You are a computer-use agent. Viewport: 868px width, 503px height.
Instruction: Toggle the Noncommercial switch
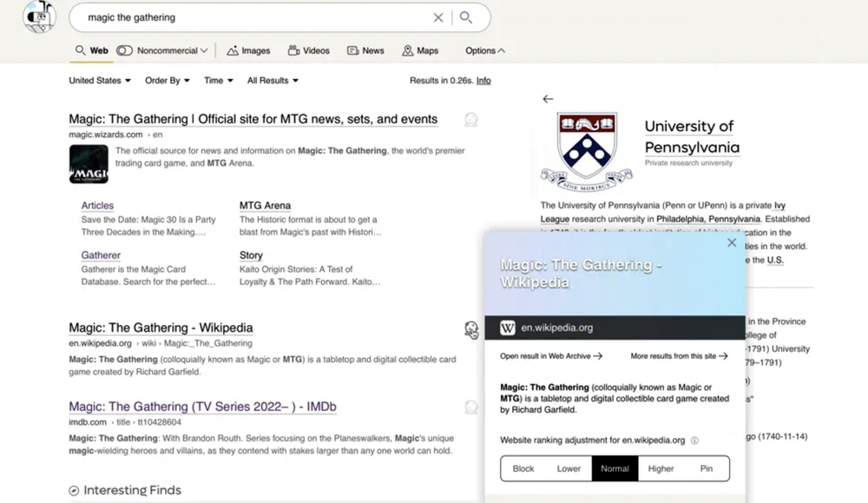pos(124,50)
